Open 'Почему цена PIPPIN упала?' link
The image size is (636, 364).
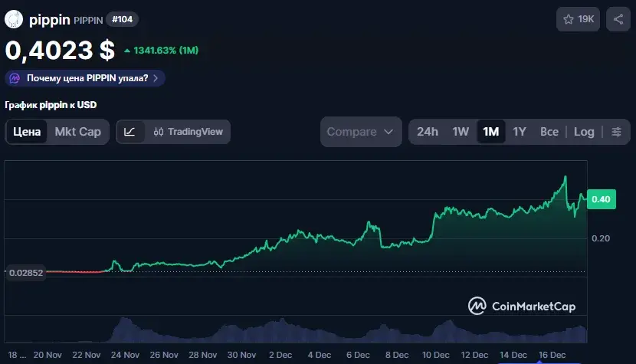click(85, 78)
